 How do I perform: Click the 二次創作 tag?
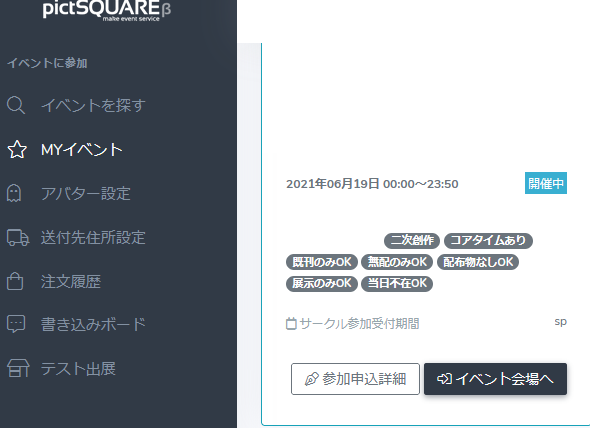(412, 241)
